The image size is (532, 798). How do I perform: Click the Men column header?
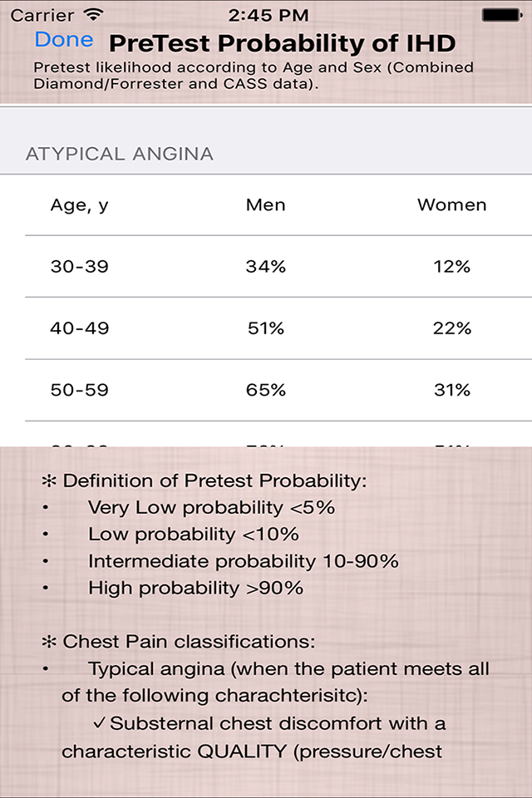[x=266, y=204]
